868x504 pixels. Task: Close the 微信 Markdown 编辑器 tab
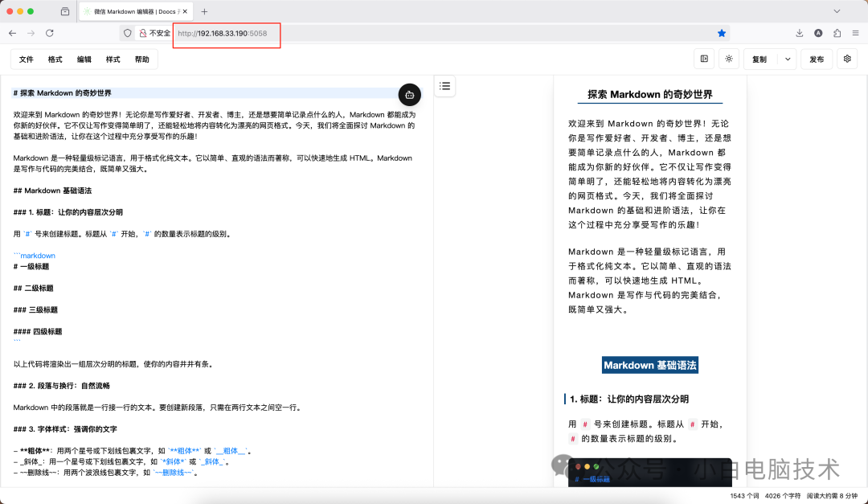pos(185,11)
